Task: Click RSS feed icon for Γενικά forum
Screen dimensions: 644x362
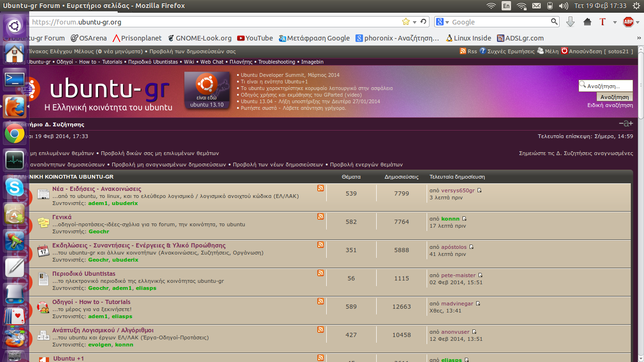Action: (321, 216)
